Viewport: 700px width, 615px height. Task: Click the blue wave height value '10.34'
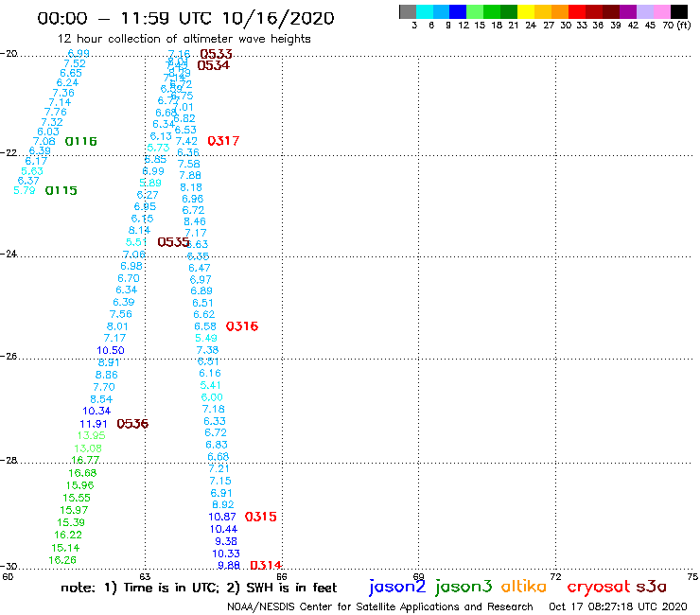[x=96, y=411]
